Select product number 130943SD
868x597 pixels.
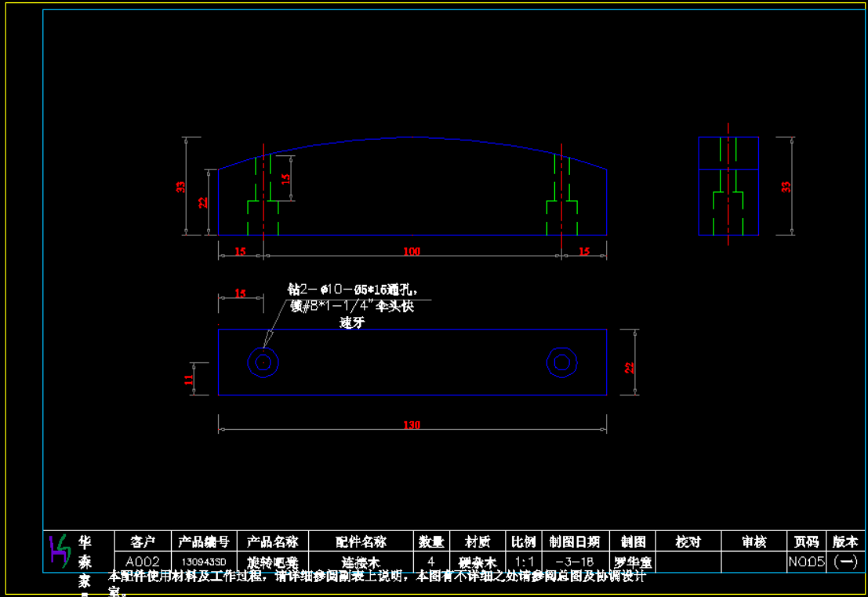203,562
